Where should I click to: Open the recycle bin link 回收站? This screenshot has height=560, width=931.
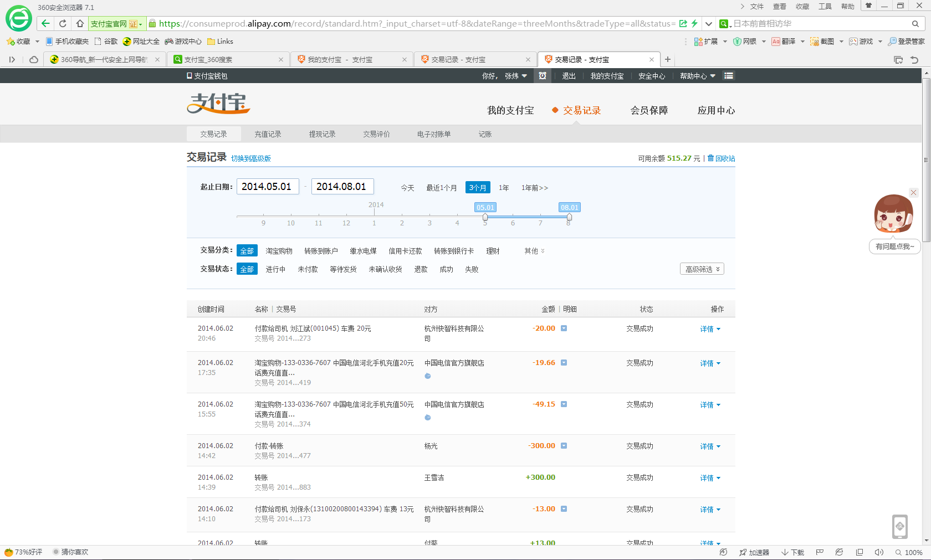[x=724, y=158]
